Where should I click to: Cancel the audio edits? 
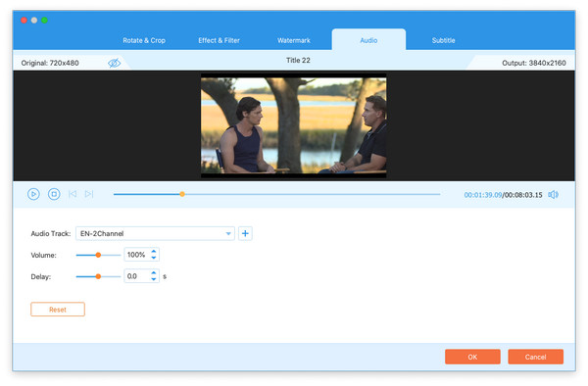pos(535,357)
